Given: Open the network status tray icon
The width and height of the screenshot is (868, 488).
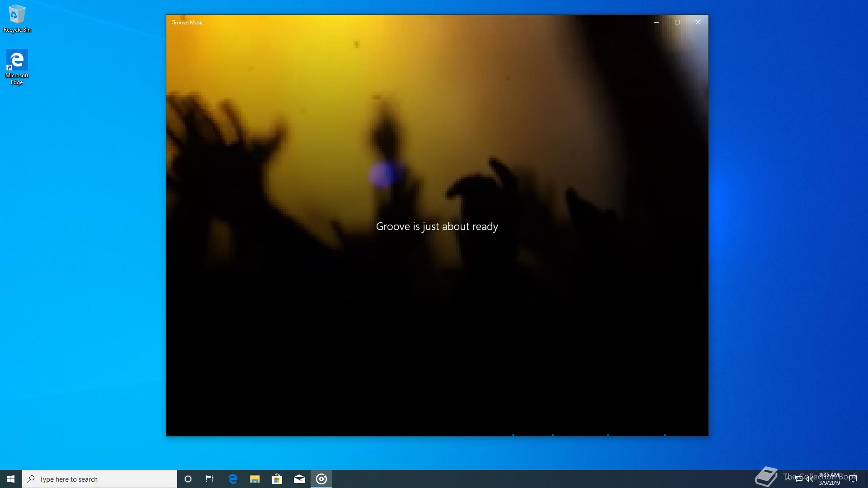Looking at the screenshot, I should click(799, 479).
